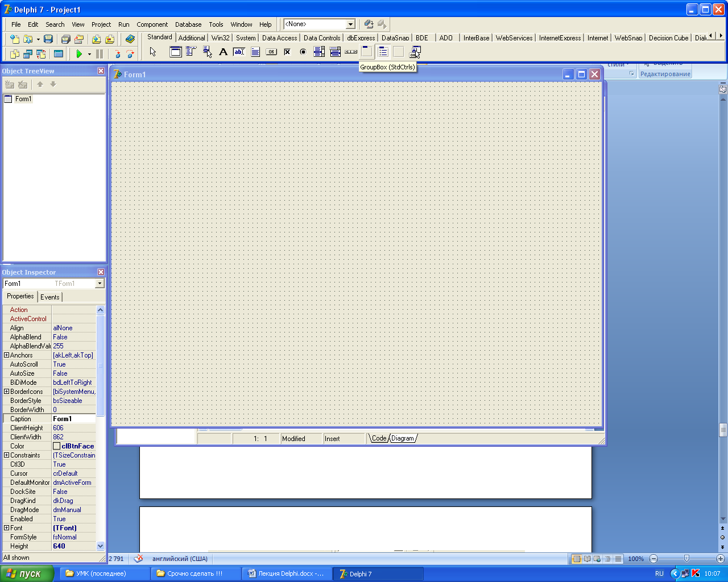Open the Database menu
Viewport: 728px width, 582px height.
click(188, 24)
